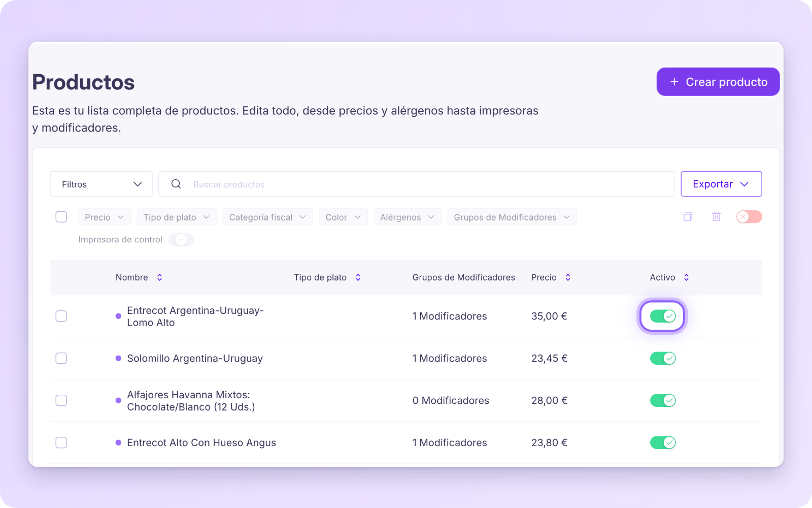
Task: Select checkbox for Entrecot Argentina-Uruguay-Lomo Alto
Action: [61, 316]
